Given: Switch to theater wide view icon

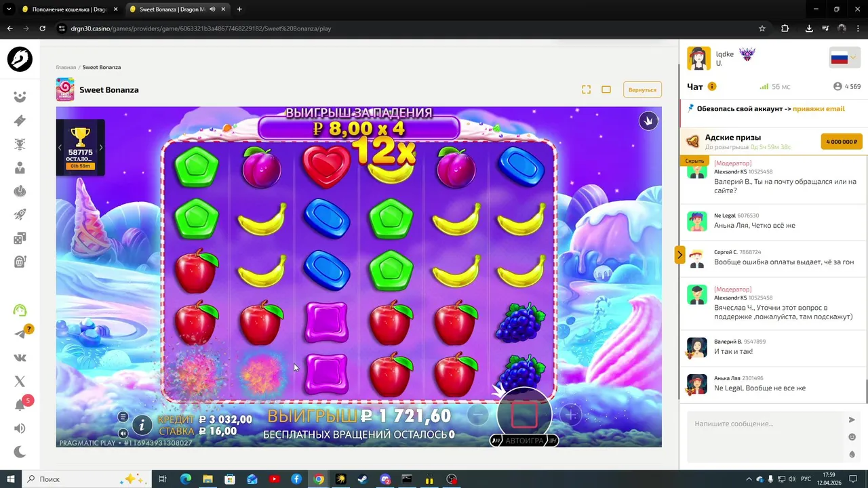Looking at the screenshot, I should click(x=606, y=89).
